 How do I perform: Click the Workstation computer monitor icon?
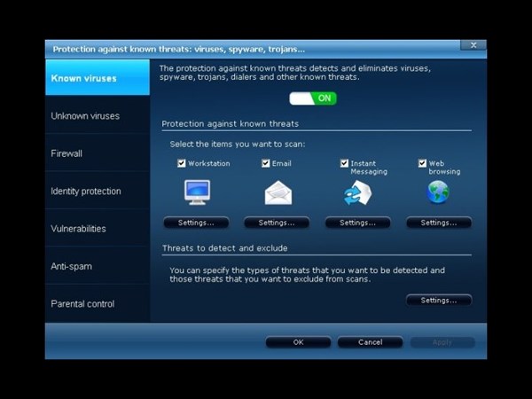196,192
